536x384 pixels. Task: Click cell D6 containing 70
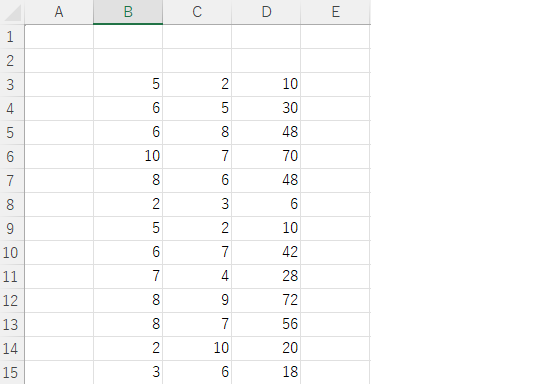pos(266,157)
